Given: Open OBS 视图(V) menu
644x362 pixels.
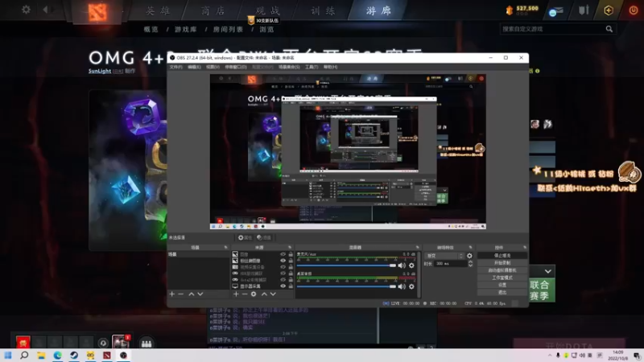Looking at the screenshot, I should (213, 67).
